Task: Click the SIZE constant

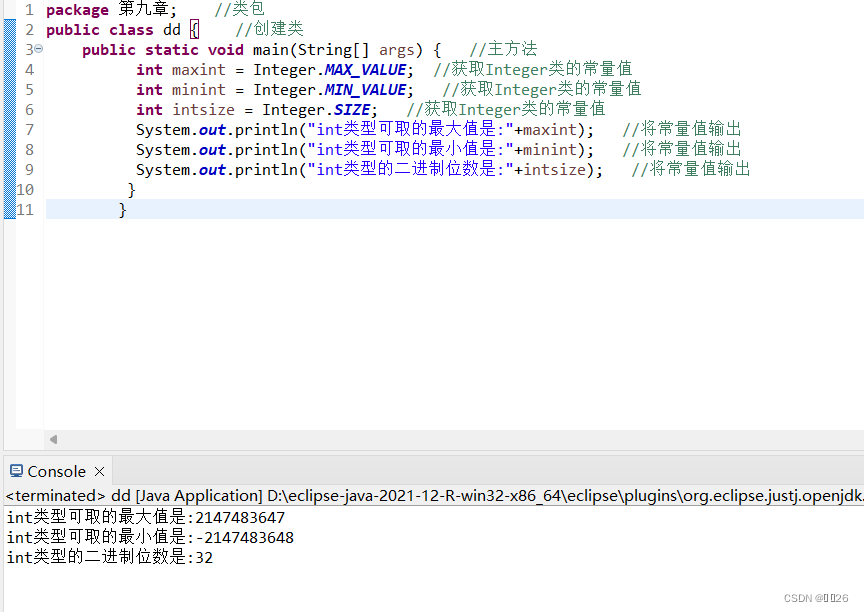Action: click(352, 110)
